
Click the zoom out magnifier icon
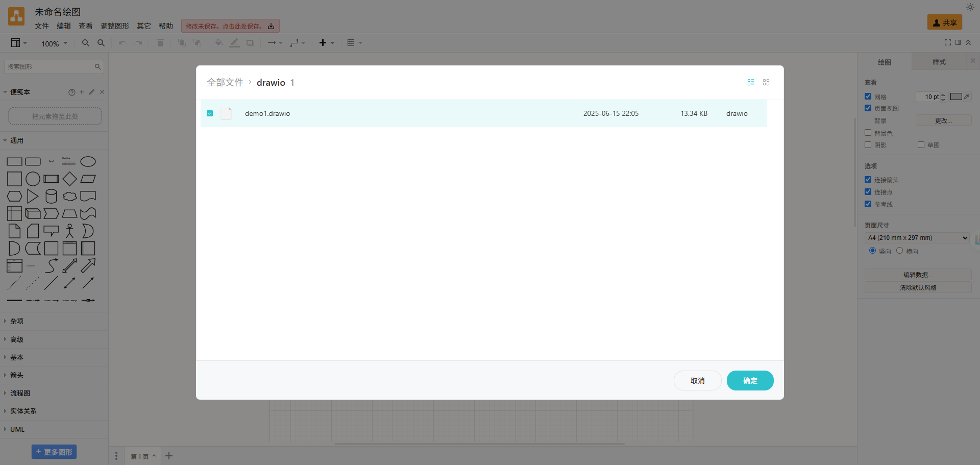(101, 43)
